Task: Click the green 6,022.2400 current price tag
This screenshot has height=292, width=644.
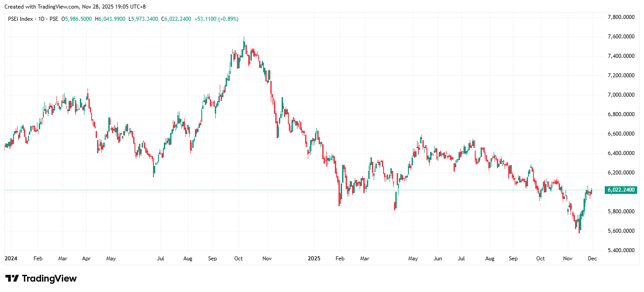Action: [x=621, y=190]
